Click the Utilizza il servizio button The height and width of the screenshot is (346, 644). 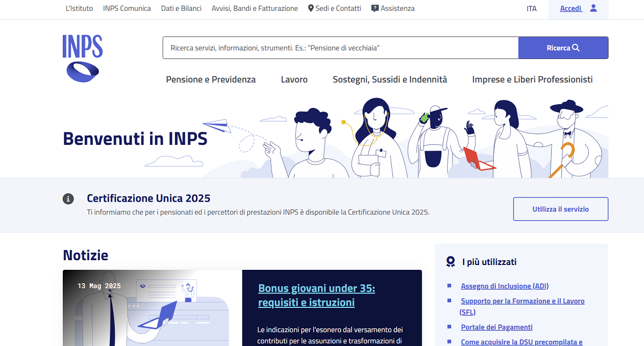coord(560,209)
